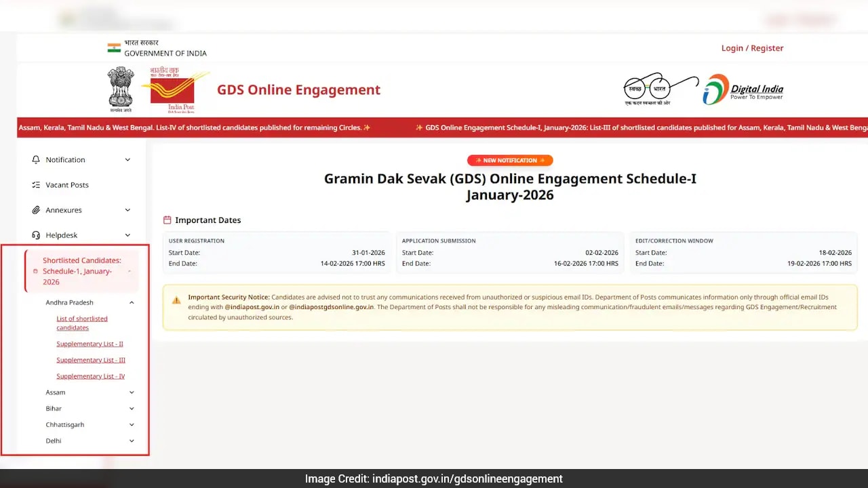Screen dimensions: 868x488
Task: Click the Login / Register link
Action: tap(752, 48)
